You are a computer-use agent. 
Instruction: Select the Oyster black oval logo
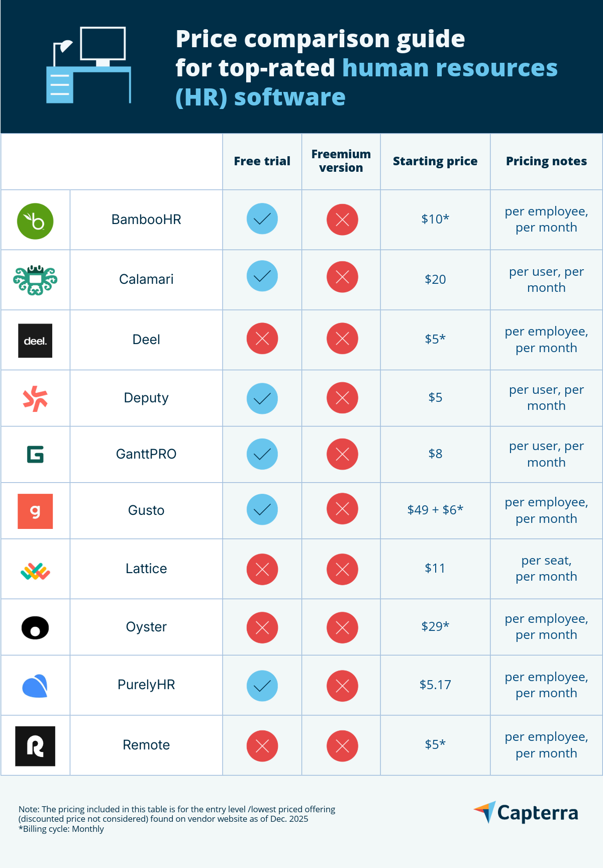[35, 627]
